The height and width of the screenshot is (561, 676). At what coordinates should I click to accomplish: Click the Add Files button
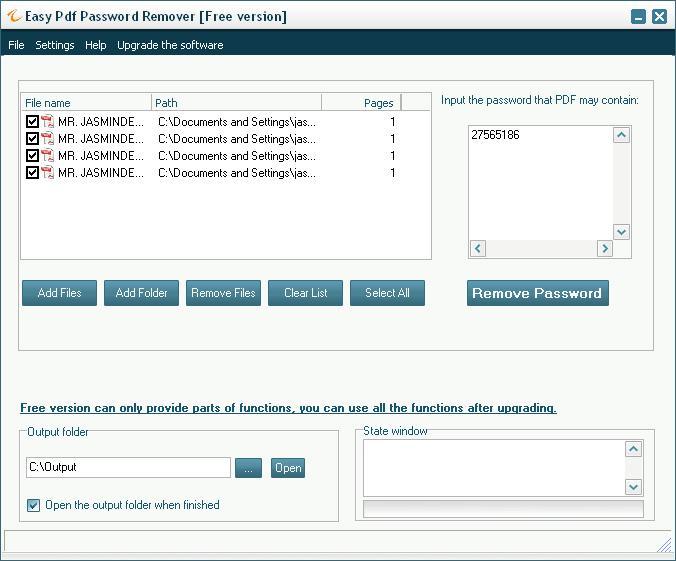coord(59,293)
